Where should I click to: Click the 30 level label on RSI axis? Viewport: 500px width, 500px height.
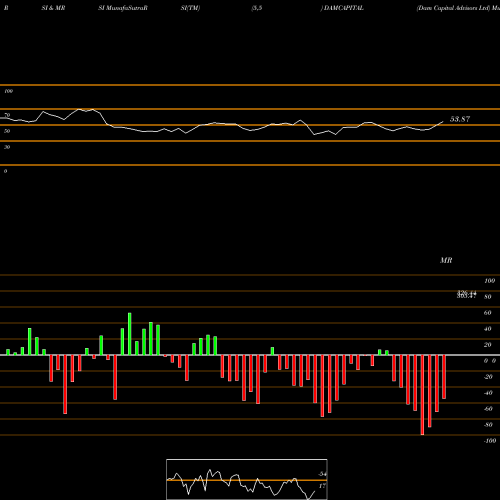click(7, 147)
